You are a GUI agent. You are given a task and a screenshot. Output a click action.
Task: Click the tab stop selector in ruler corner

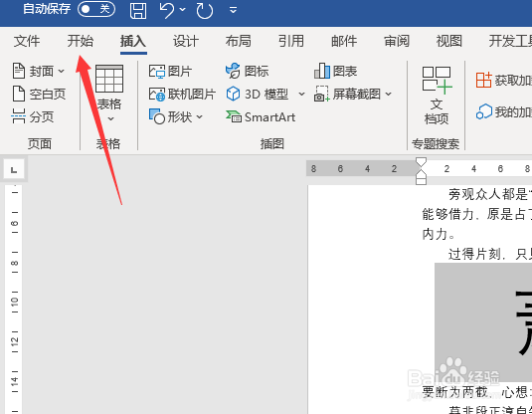point(14,169)
